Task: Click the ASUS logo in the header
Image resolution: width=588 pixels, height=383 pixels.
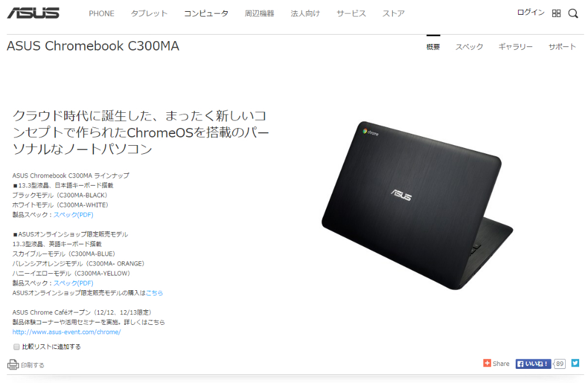Action: [33, 13]
